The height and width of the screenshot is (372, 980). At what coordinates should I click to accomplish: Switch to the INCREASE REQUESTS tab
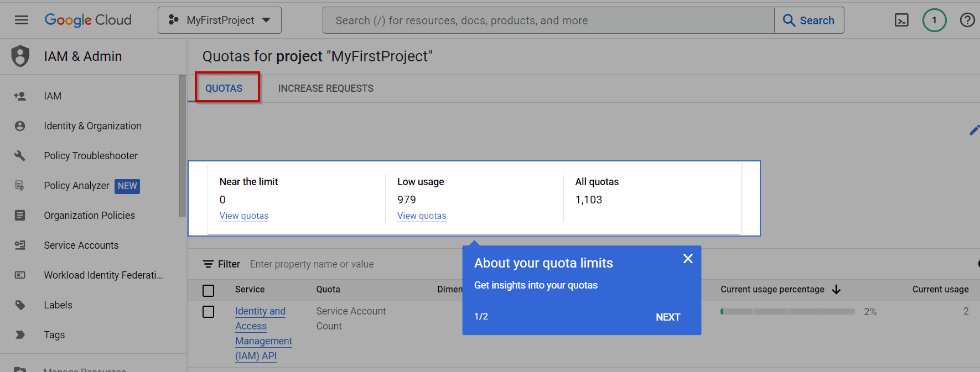pyautogui.click(x=325, y=88)
